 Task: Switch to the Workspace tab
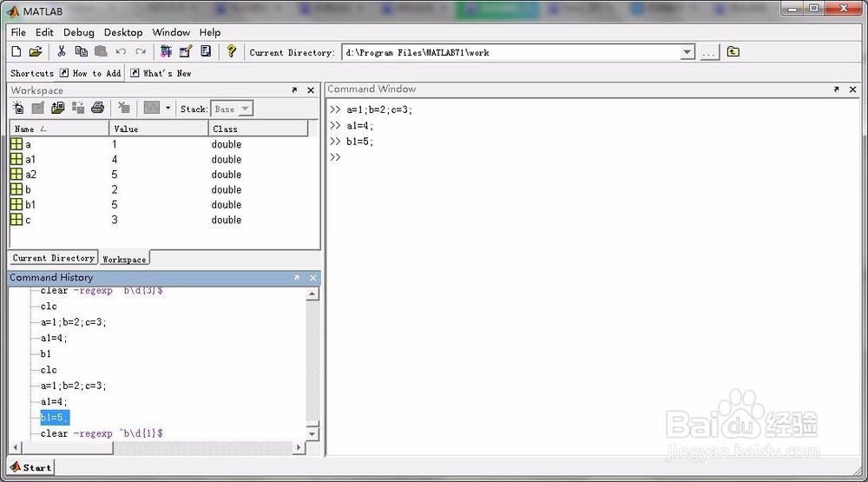124,259
